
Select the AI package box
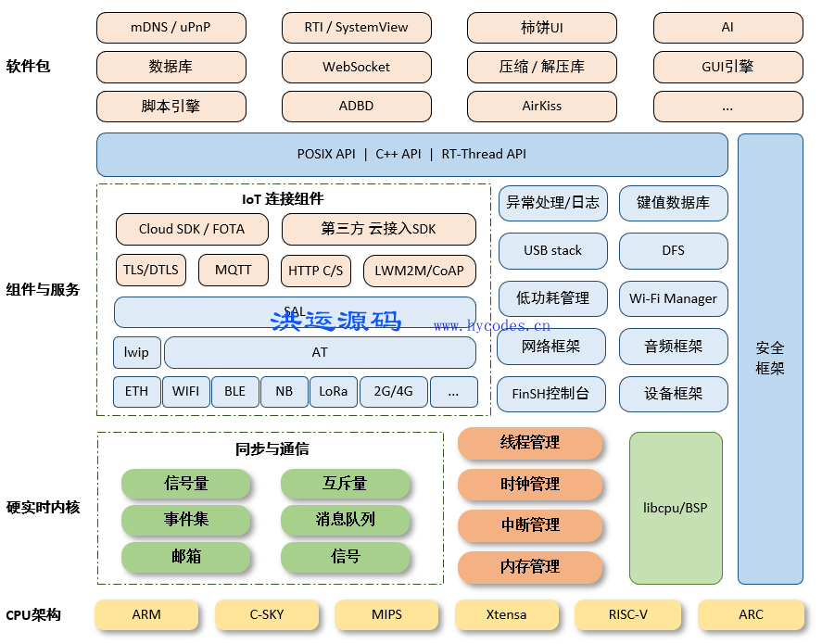(727, 27)
